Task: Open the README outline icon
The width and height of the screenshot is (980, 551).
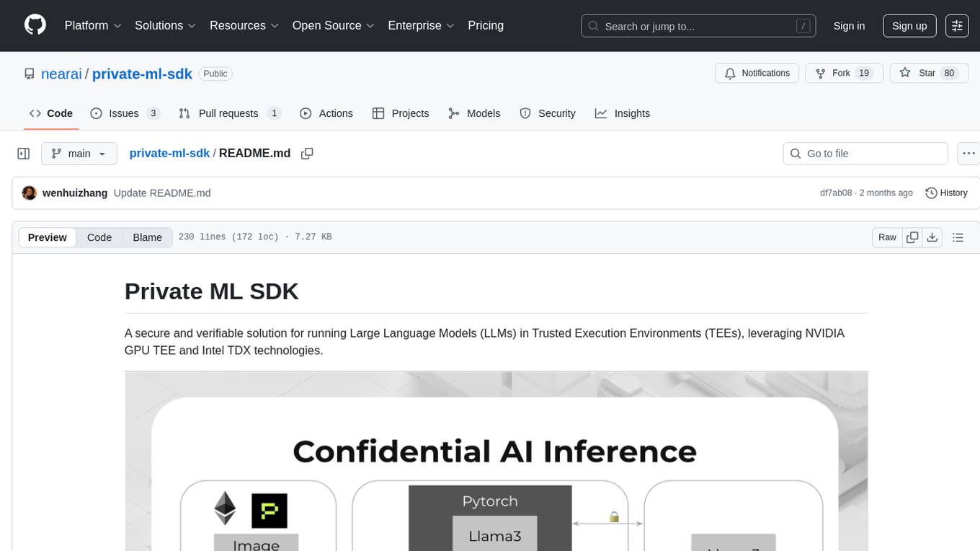Action: point(958,237)
